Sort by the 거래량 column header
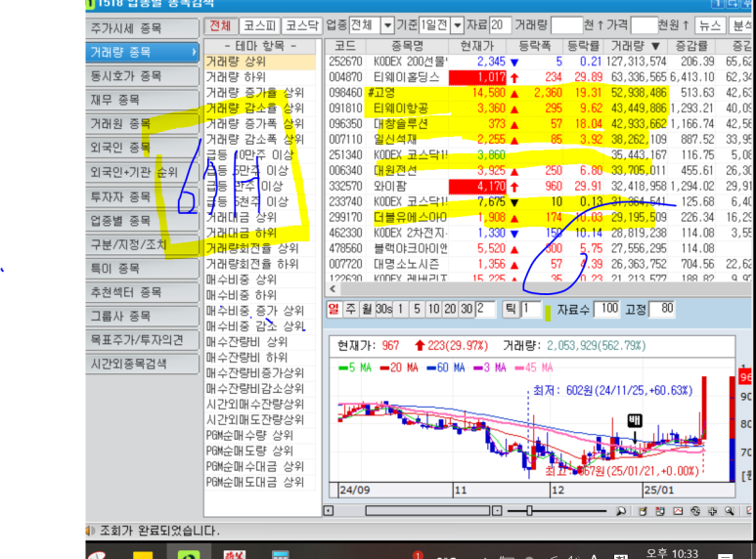Screen dimensions: 756x559 point(635,46)
